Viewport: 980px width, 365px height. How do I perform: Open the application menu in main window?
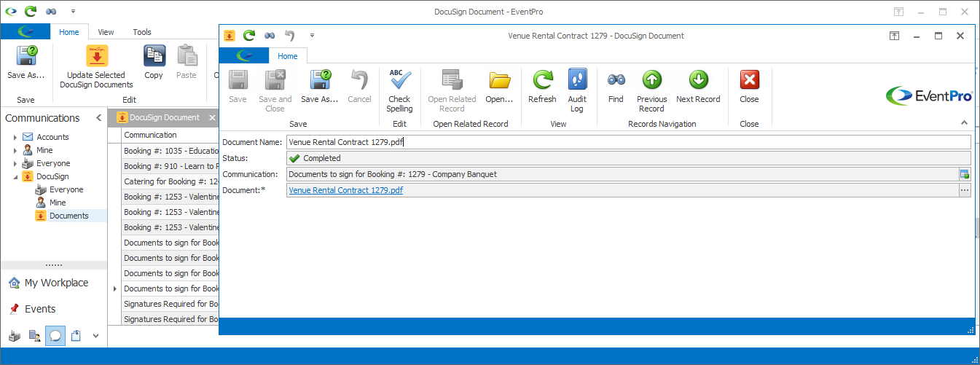[26, 31]
